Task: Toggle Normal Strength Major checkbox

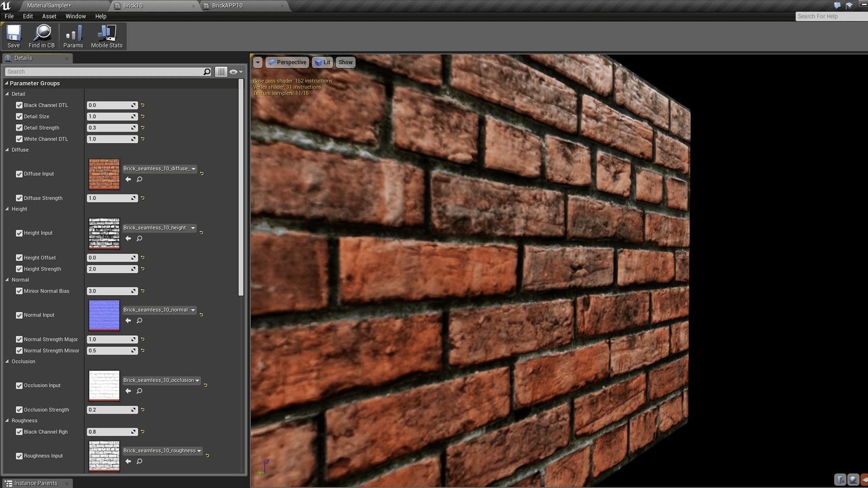Action: (x=19, y=339)
